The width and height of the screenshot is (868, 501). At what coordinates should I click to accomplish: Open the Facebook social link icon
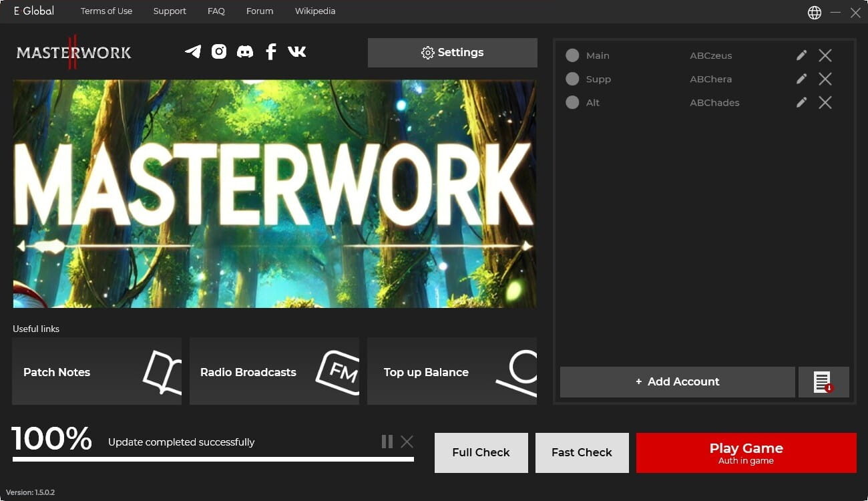coord(271,51)
